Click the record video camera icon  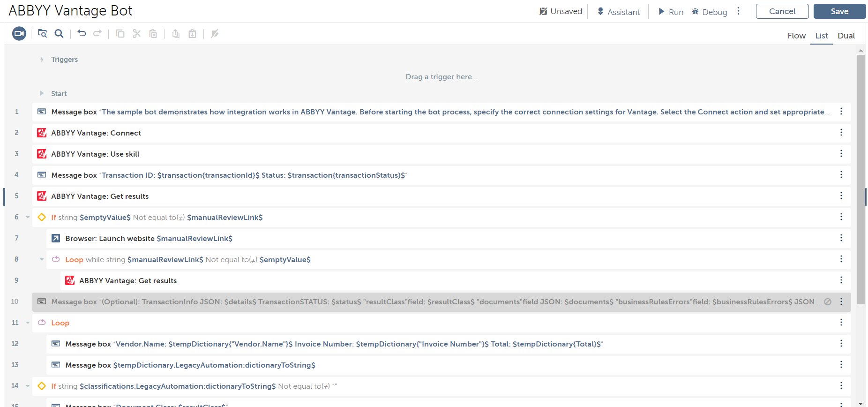click(19, 34)
